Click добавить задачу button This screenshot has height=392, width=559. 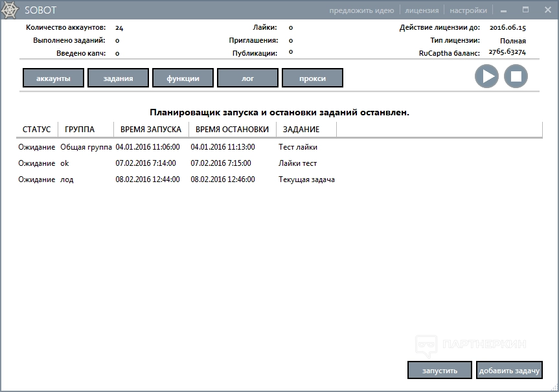pyautogui.click(x=509, y=371)
